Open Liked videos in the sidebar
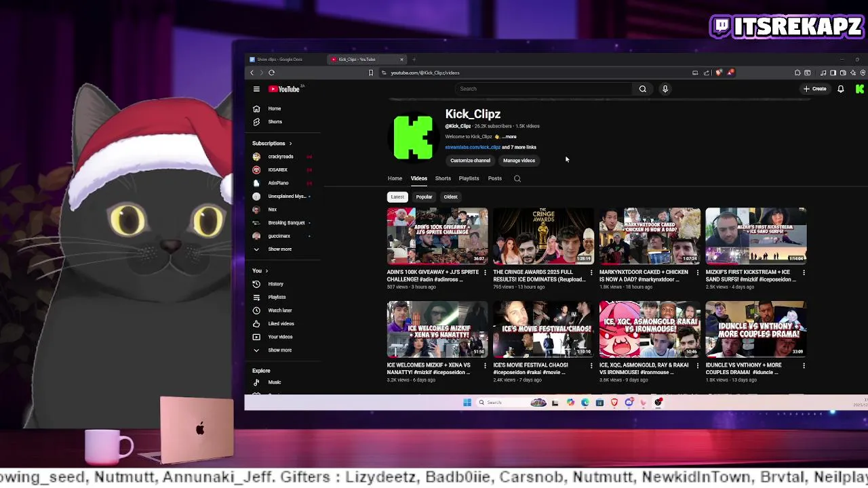The height and width of the screenshot is (488, 868). (x=281, y=324)
